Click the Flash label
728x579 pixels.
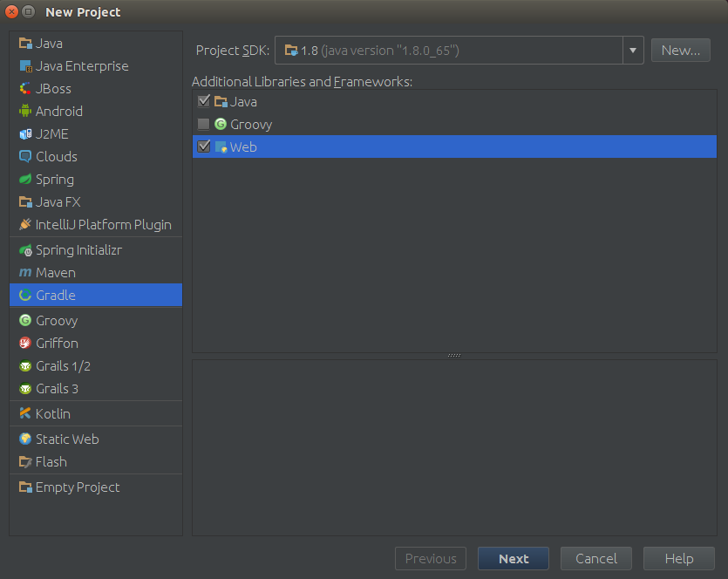click(x=51, y=461)
